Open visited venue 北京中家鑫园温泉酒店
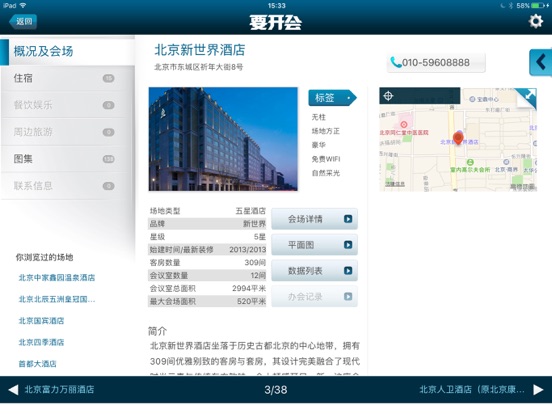This screenshot has height=414, width=552. click(57, 278)
